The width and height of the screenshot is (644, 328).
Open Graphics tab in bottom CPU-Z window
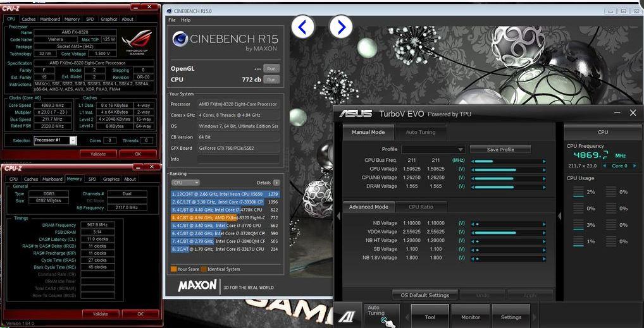(x=111, y=179)
